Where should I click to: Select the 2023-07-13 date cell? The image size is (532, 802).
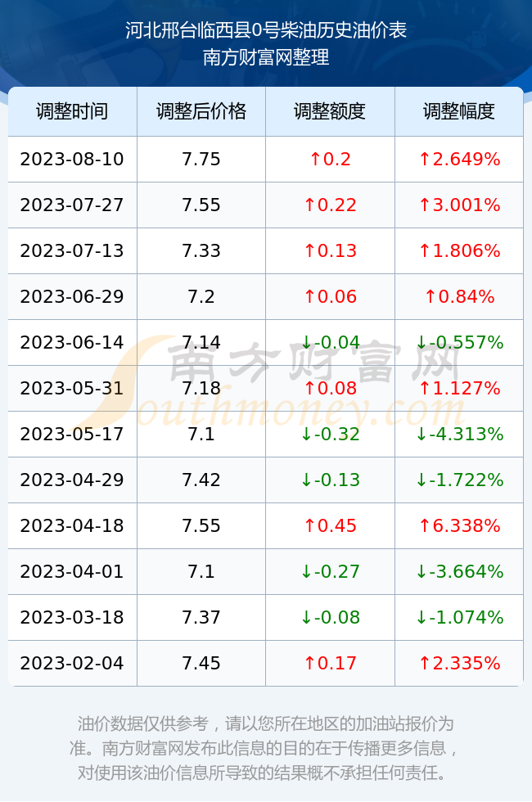click(x=72, y=250)
